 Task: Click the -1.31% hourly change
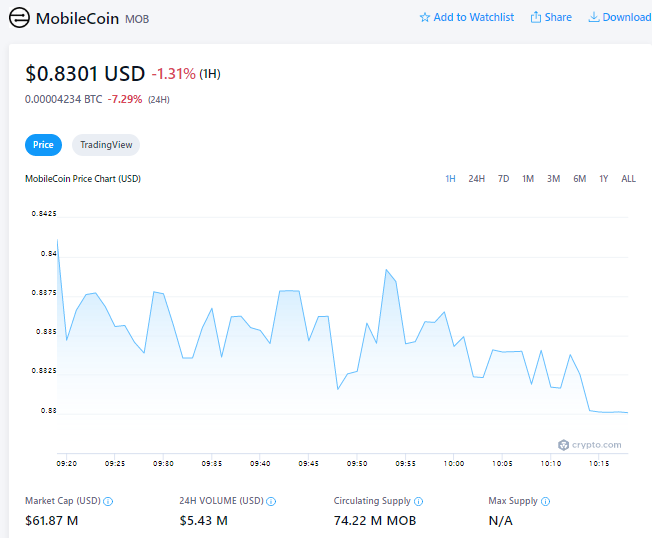tap(173, 74)
